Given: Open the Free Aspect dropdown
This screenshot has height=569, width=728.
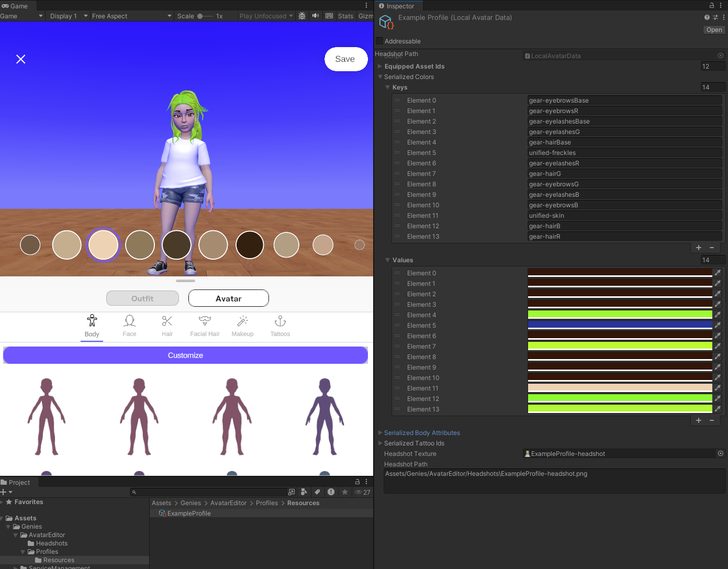Looking at the screenshot, I should click(131, 16).
